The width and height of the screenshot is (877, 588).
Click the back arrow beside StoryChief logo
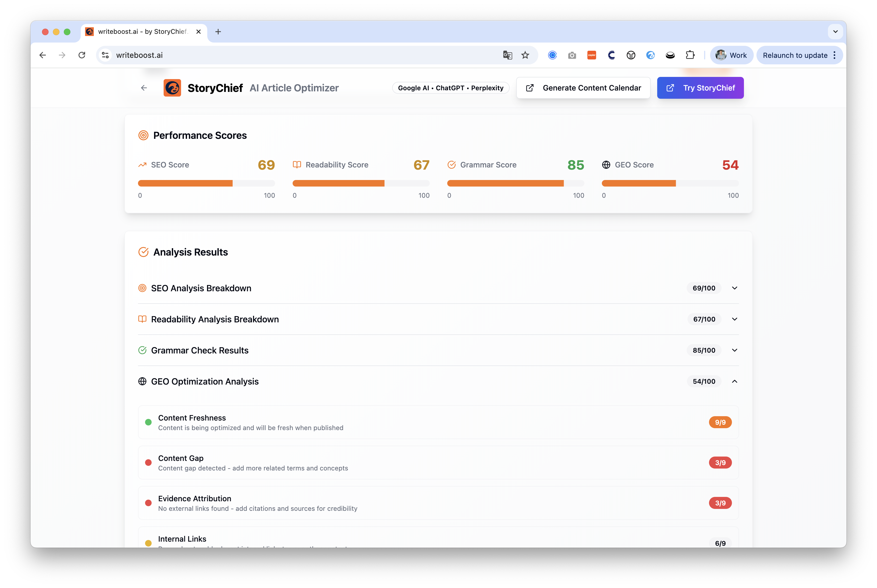point(144,88)
